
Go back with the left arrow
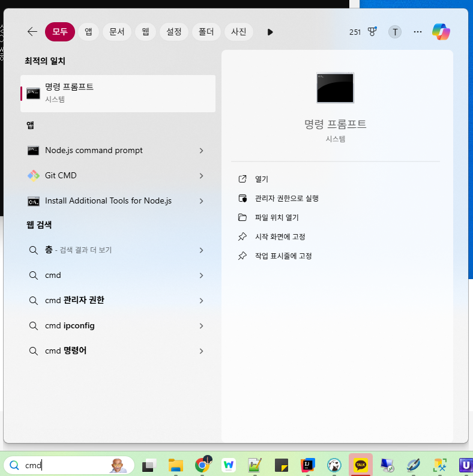click(x=32, y=32)
